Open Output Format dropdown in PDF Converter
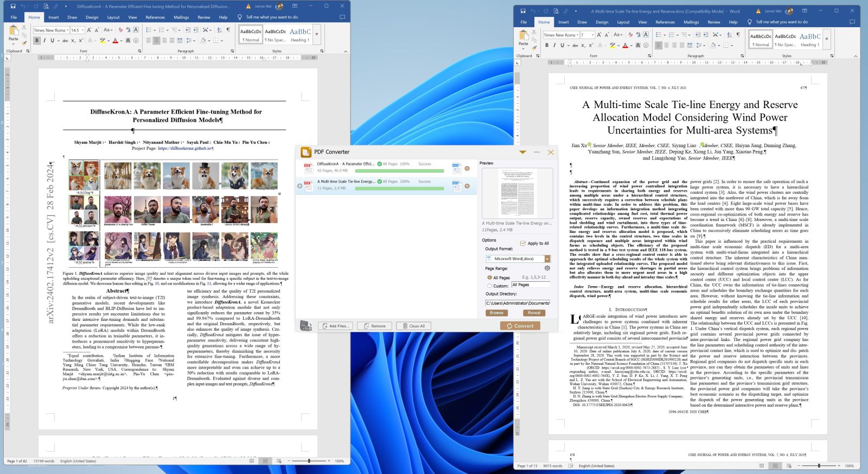Viewport: 868px width, 474px height. pyautogui.click(x=547, y=259)
